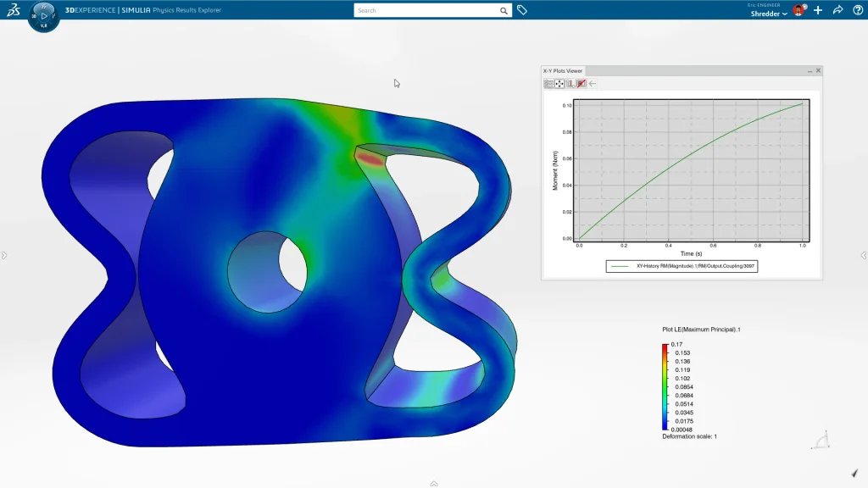The width and height of the screenshot is (868, 488).
Task: Toggle the crossed-out legend icon in plots toolbar
Action: point(581,83)
